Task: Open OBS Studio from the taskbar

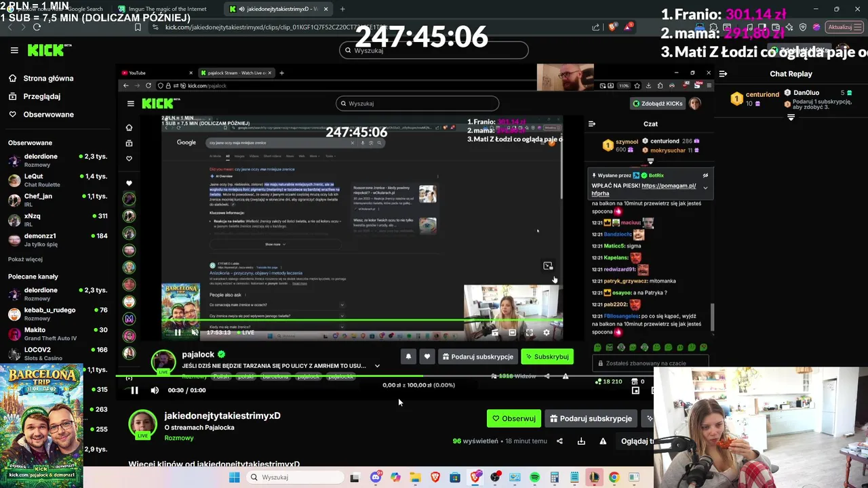Action: point(495,477)
